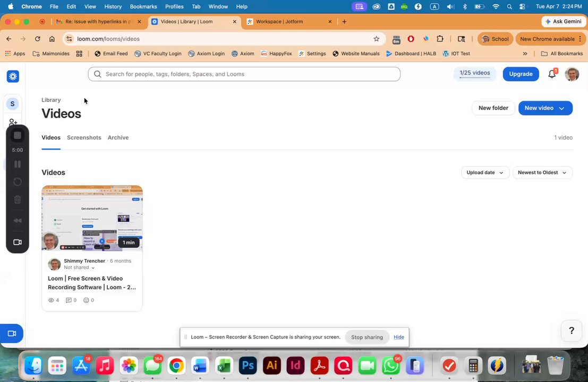Screen dimensions: 588x382
Task: Open user profile avatar menu
Action: click(572, 74)
